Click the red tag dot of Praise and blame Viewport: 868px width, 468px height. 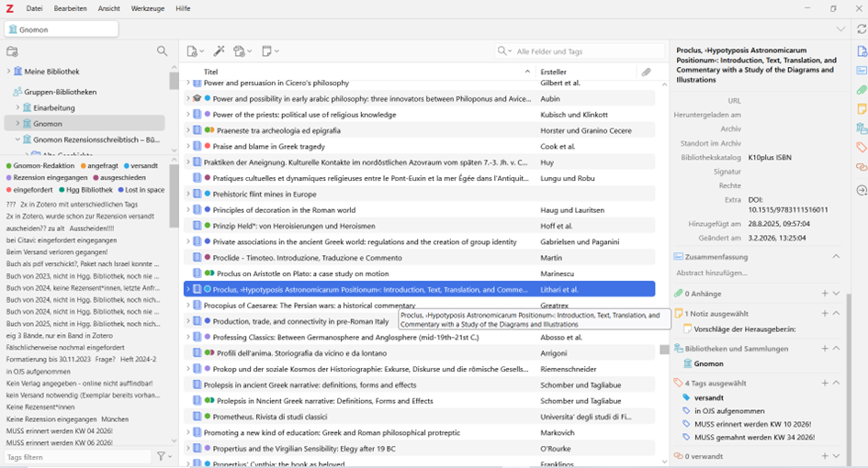(208, 146)
